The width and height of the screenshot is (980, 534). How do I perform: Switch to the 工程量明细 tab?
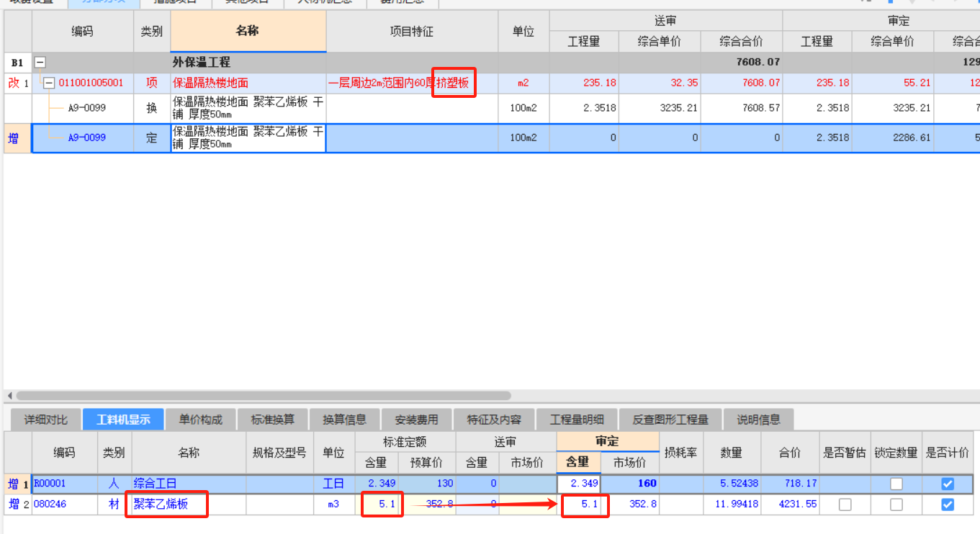(577, 420)
